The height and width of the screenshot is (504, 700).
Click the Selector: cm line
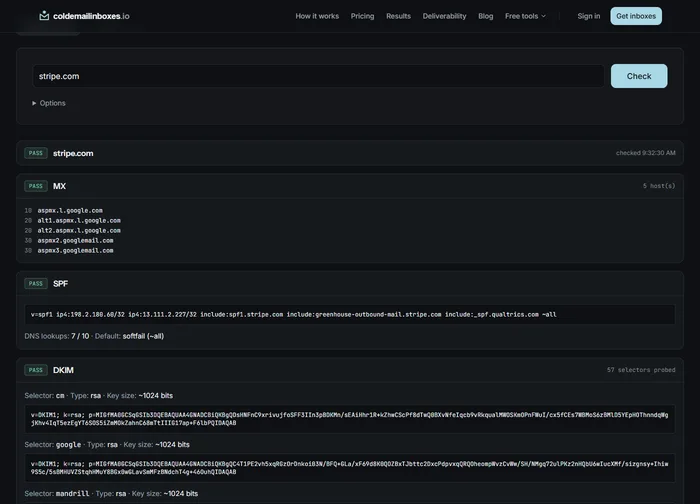[99, 396]
